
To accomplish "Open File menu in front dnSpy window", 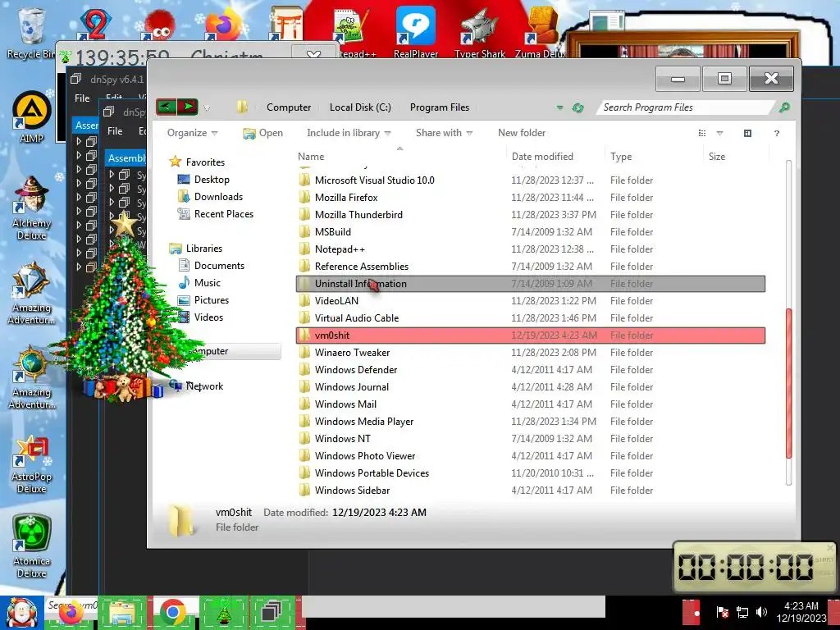I will point(115,130).
